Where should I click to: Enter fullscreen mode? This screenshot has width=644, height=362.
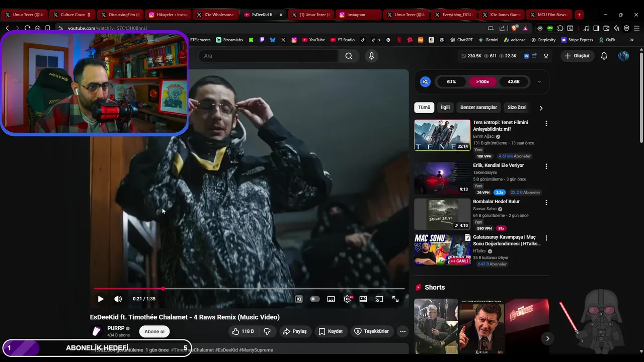395,299
